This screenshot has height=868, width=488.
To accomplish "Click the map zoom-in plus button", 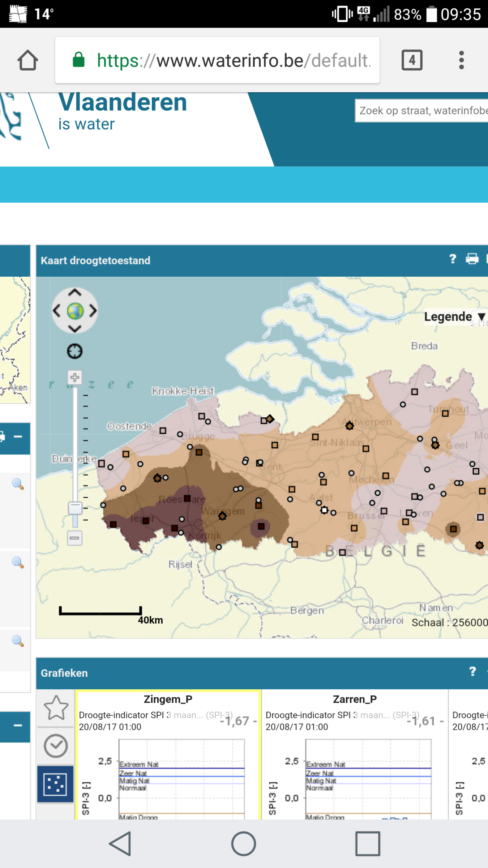I will click(x=75, y=378).
